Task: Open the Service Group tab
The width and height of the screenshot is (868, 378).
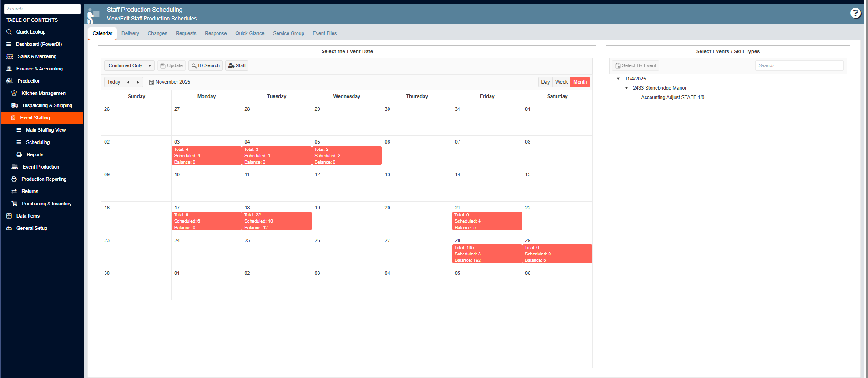Action: point(288,33)
